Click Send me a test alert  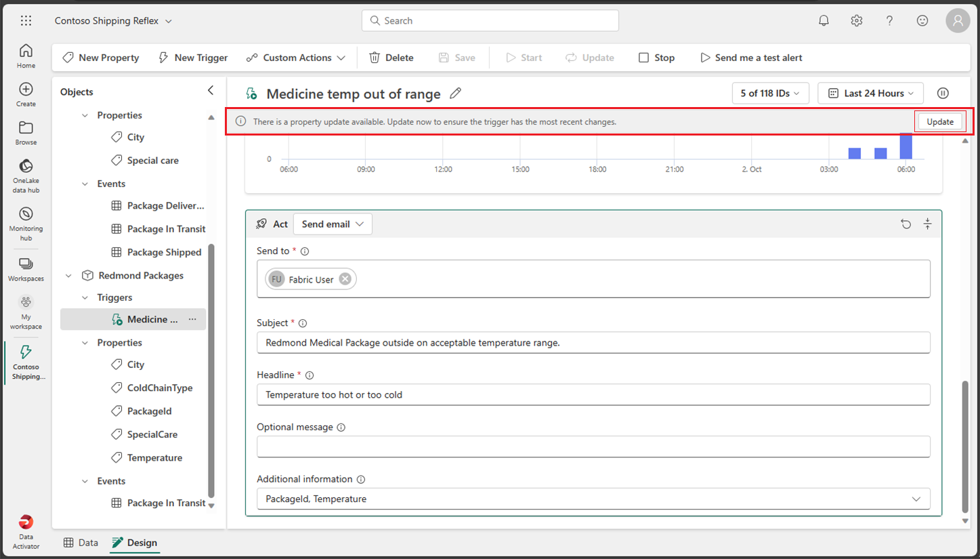pos(751,58)
